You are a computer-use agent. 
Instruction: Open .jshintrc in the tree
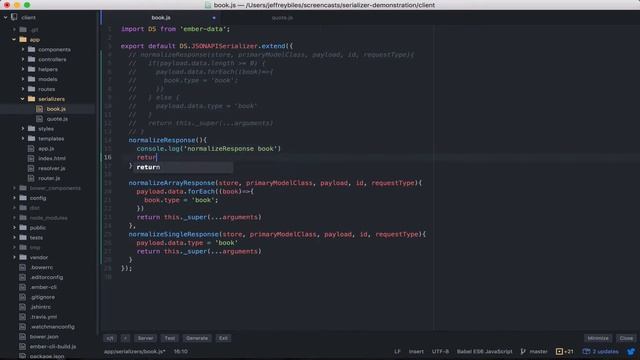click(x=41, y=307)
